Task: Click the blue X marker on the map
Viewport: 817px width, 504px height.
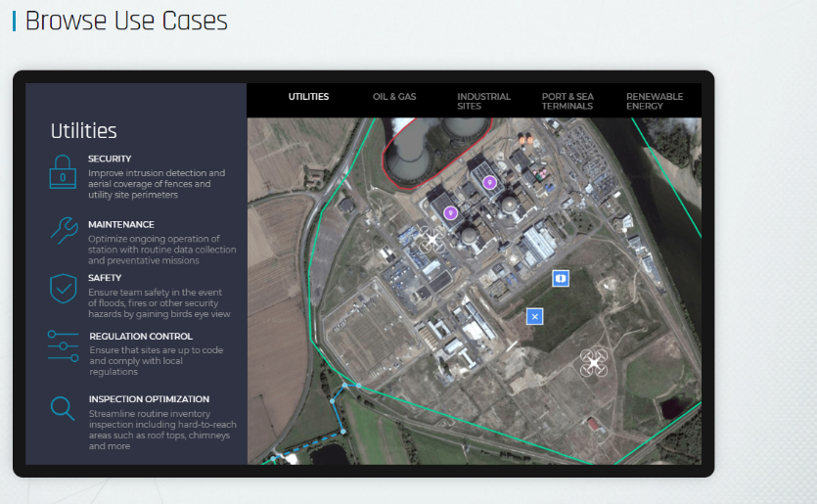Action: (x=534, y=316)
